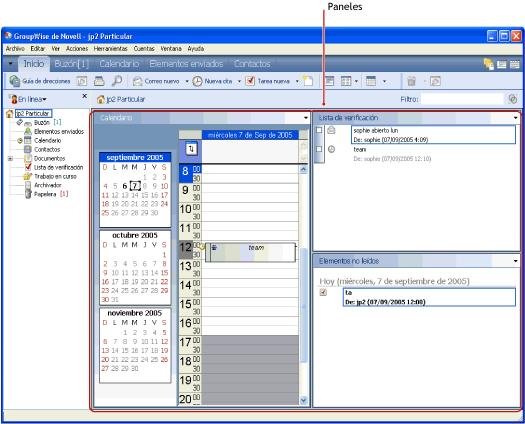
Task: Click the calendar scrollbar up arrow
Action: [303, 169]
